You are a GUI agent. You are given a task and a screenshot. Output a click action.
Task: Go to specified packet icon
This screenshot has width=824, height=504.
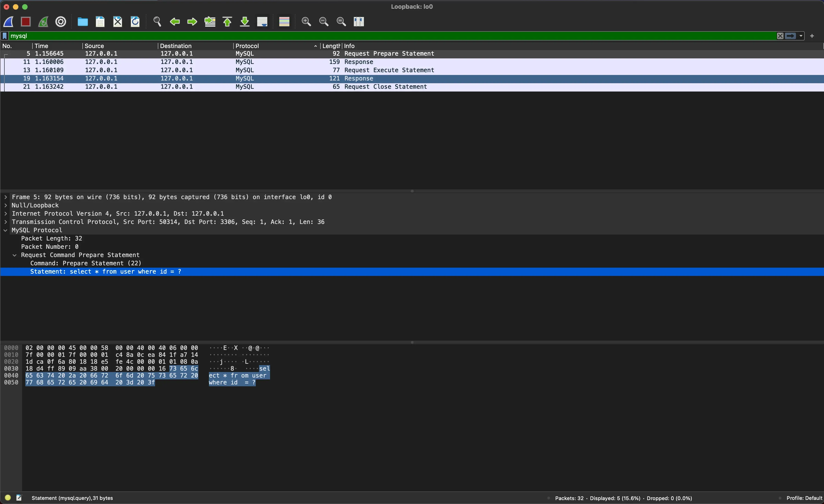[x=210, y=22]
